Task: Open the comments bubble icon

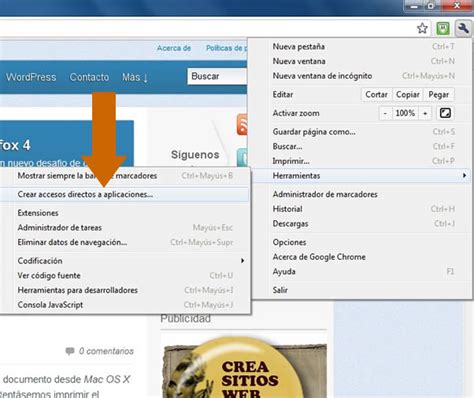Action: pyautogui.click(x=70, y=351)
